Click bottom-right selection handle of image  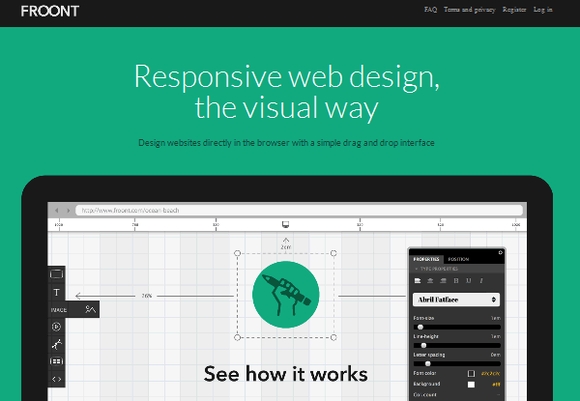[333, 337]
